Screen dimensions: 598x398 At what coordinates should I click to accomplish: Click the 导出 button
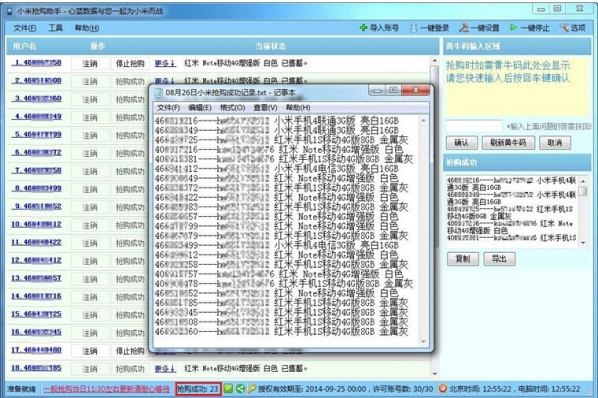click(x=499, y=259)
